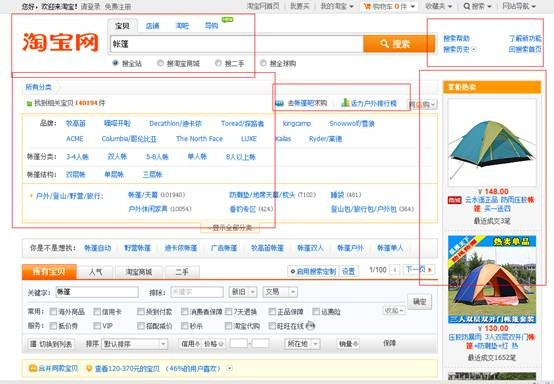Click the bar chart ranking icon
Screen dimensions: 554x384
tap(345, 103)
